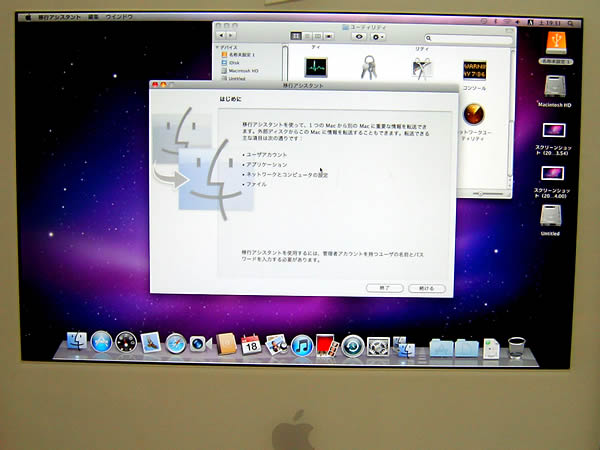Screen dimensions: 600x450
Task: Click 終了 button in Migration Assistant
Action: pyautogui.click(x=385, y=288)
